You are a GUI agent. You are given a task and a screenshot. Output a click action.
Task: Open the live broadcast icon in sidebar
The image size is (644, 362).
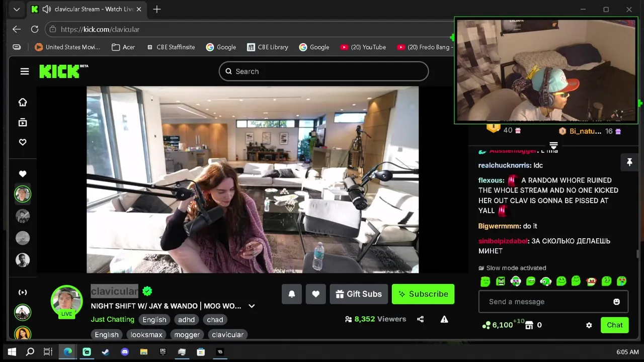[23, 292]
